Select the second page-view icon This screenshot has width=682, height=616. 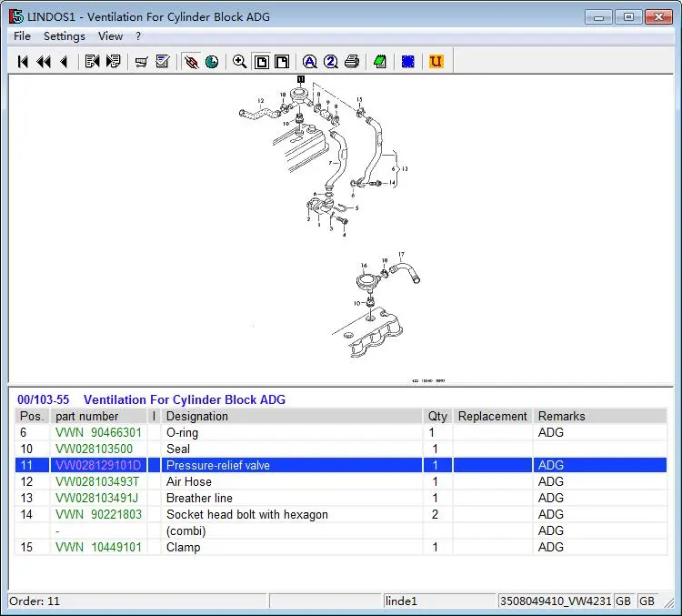[x=282, y=62]
